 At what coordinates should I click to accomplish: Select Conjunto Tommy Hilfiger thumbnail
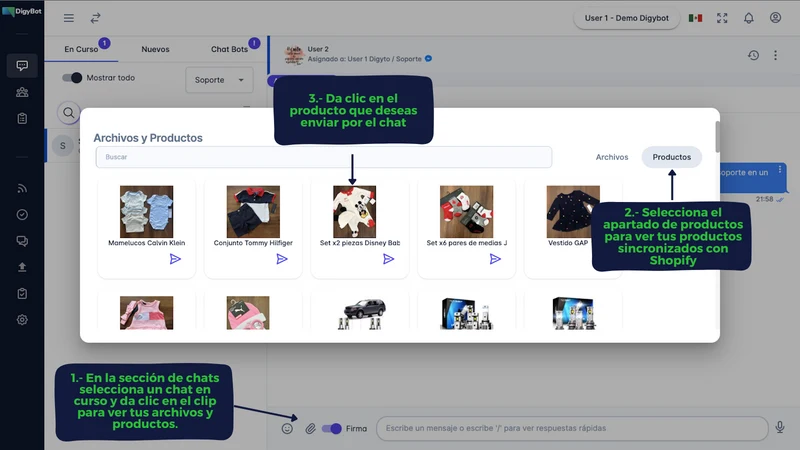pos(253,212)
